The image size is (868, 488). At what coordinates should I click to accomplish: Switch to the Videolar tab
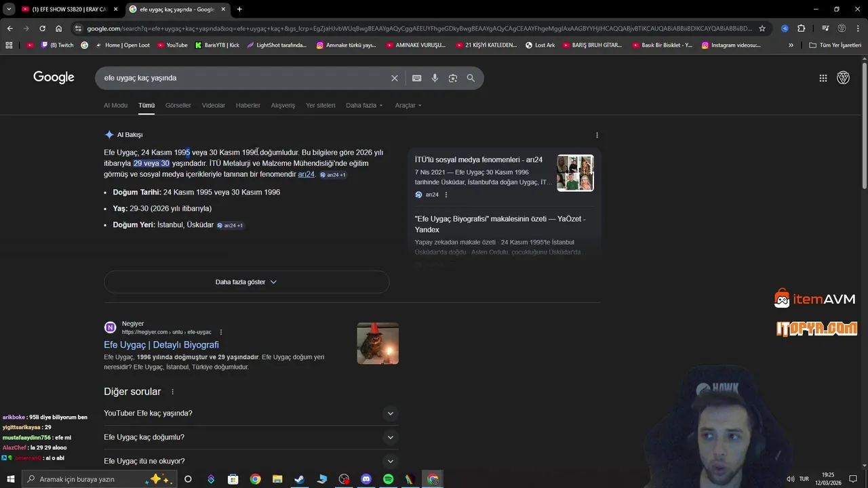point(214,105)
